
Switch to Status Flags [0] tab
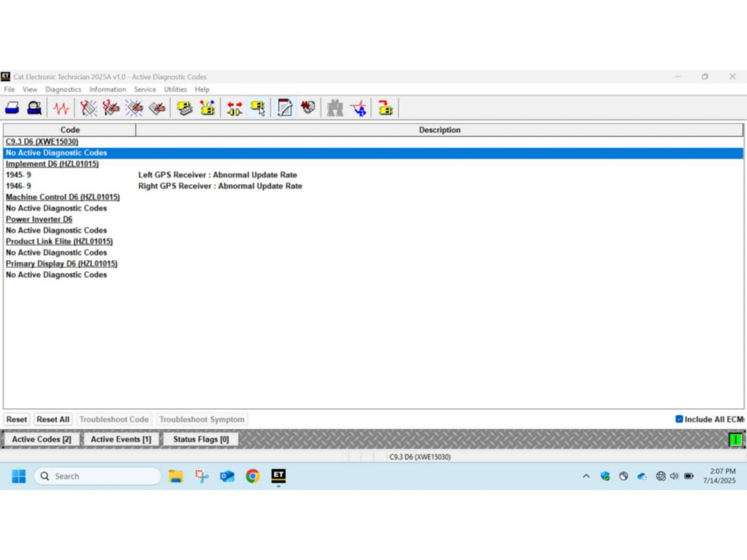click(201, 439)
